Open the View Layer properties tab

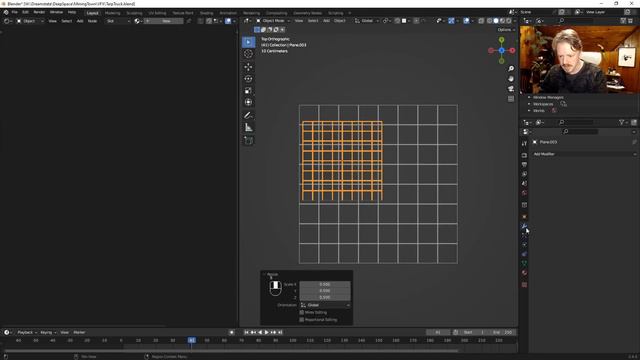point(524,174)
